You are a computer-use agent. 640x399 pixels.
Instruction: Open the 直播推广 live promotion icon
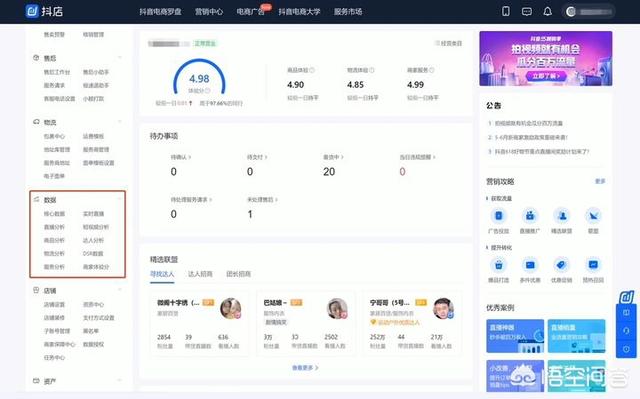(x=530, y=216)
